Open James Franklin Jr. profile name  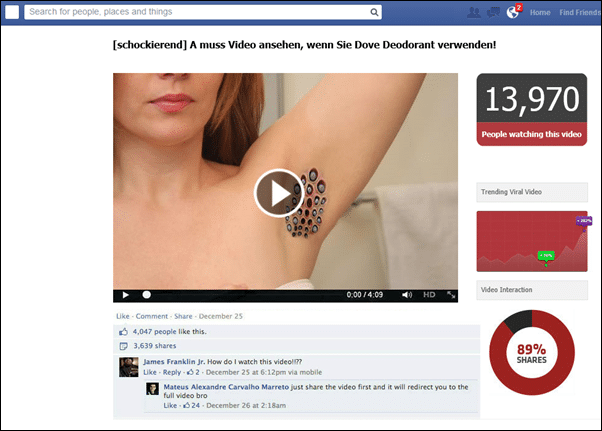174,362
